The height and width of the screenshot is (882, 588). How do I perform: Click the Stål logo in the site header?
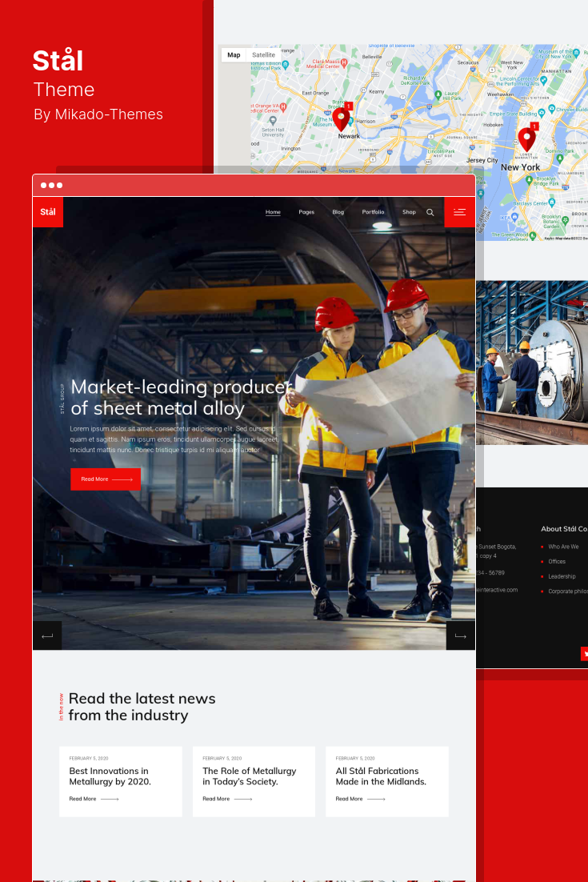pyautogui.click(x=48, y=212)
